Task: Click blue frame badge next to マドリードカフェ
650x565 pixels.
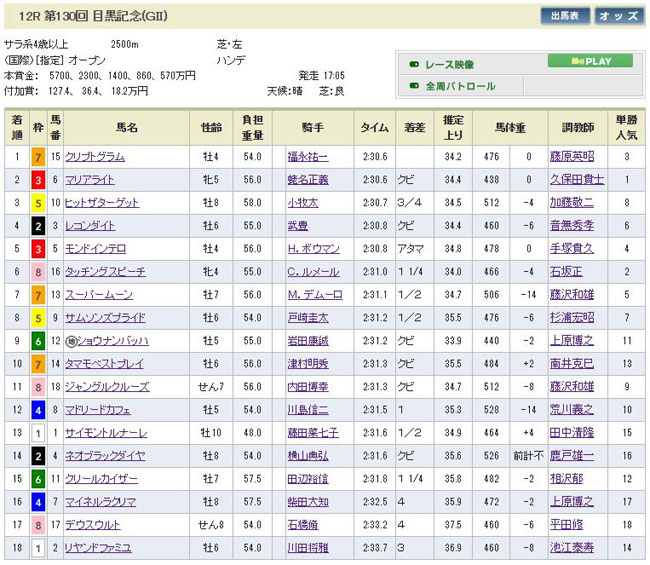Action: tap(38, 410)
